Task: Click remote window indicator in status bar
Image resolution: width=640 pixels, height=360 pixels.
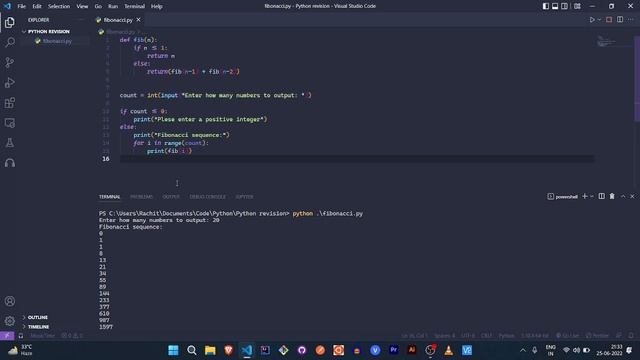Action: 7,336
